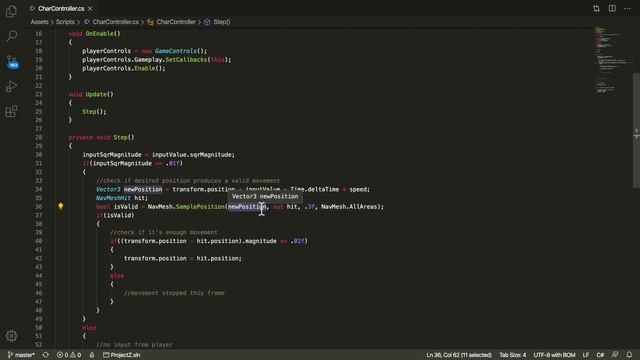Screen dimensions: 640x360
Task: Select the ProjectZ.sln project status item
Action: [122, 355]
